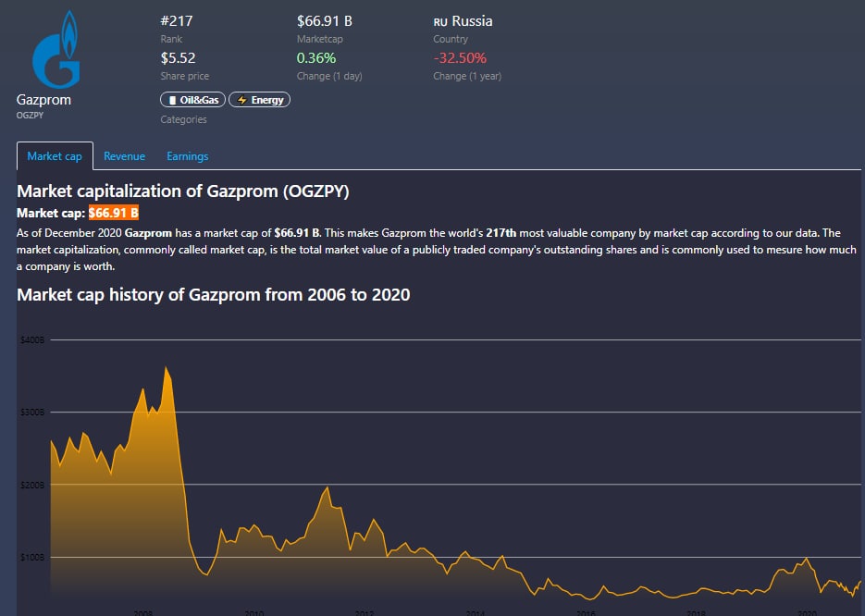The width and height of the screenshot is (865, 616).
Task: Click the lightning icon in Energy tag
Action: tap(241, 100)
